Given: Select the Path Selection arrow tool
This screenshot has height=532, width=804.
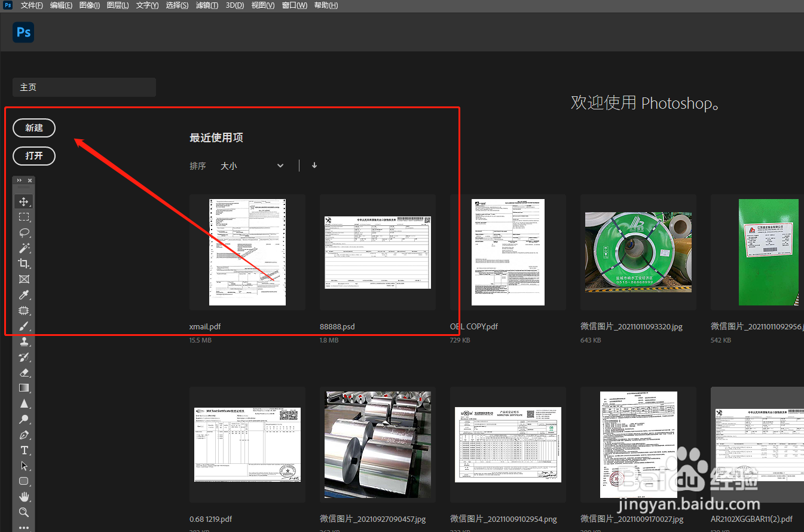Looking at the screenshot, I should tap(24, 466).
